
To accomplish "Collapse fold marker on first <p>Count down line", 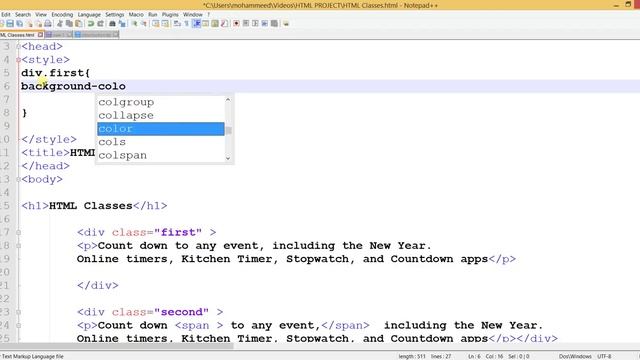I will [18, 246].
